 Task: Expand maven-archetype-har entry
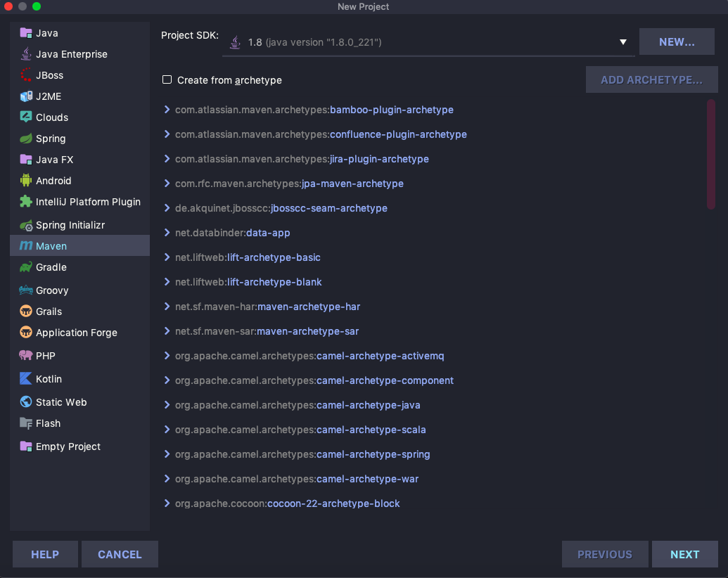[167, 307]
